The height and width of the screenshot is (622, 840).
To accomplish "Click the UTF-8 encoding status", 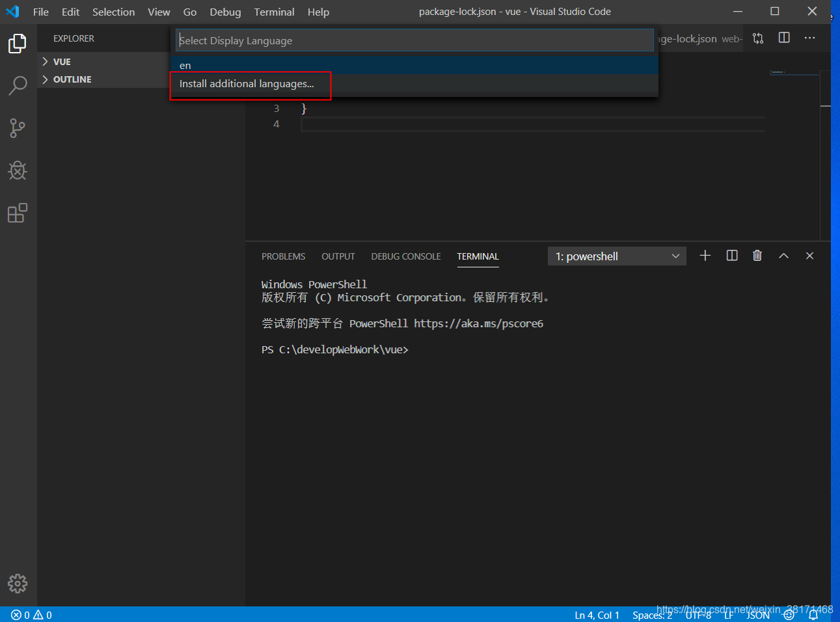I will [698, 615].
